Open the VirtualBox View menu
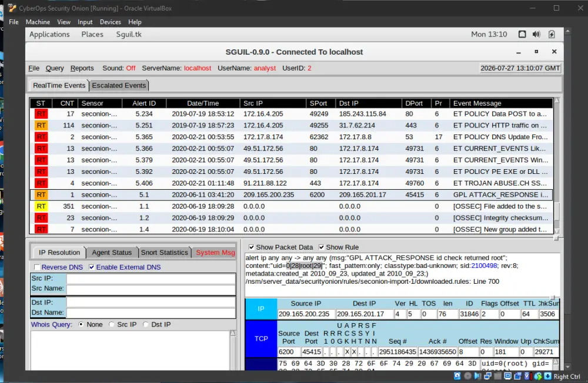 (64, 22)
